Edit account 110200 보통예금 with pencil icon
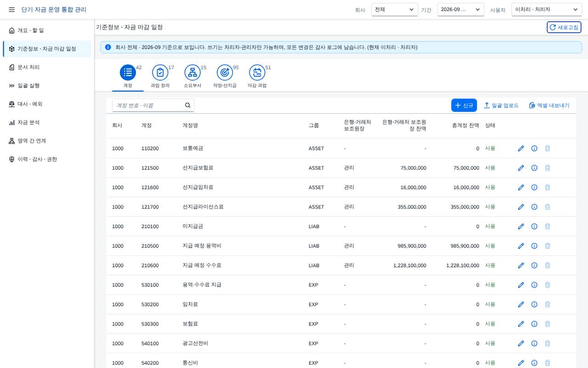588x368 pixels. (521, 149)
